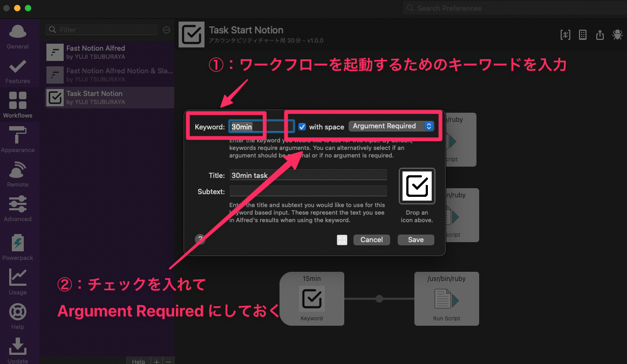Click the Keyword input field containing 30min
This screenshot has width=627, height=364.
[x=261, y=127]
